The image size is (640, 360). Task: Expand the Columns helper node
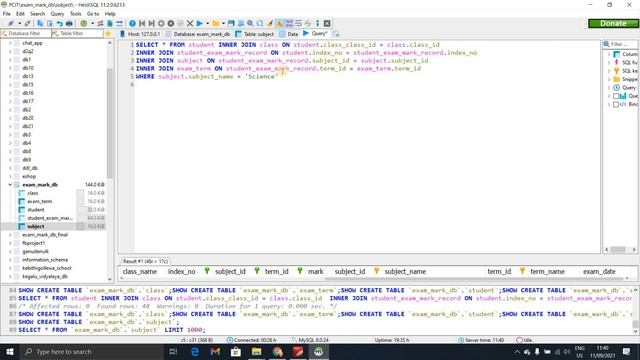click(x=609, y=54)
